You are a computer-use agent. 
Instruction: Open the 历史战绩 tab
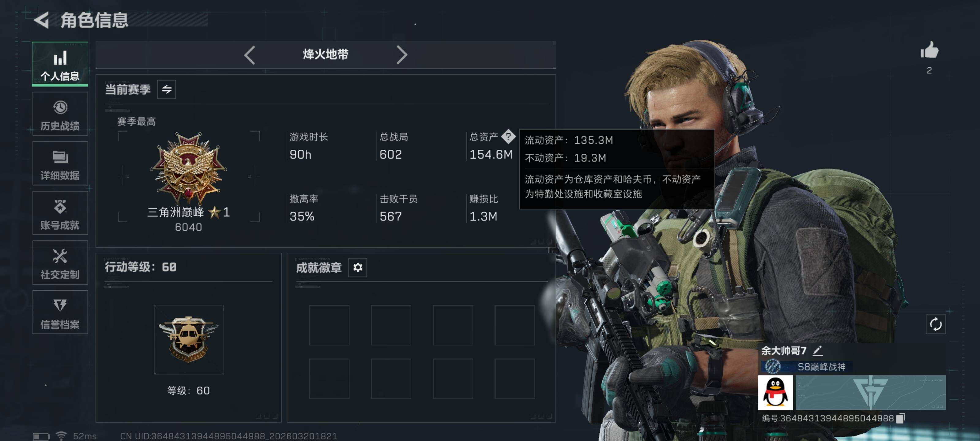click(60, 114)
